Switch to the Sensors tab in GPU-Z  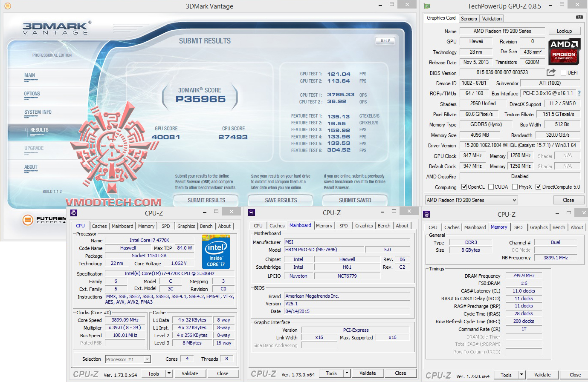469,18
